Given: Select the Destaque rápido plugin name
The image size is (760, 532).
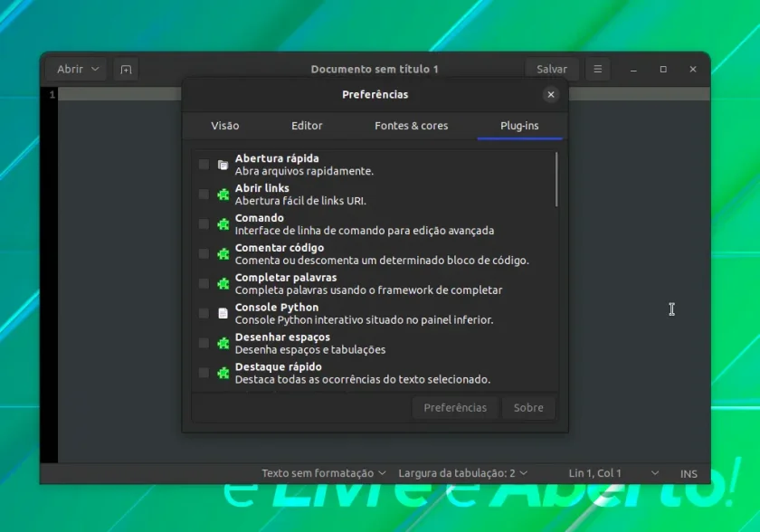Looking at the screenshot, I should [279, 366].
